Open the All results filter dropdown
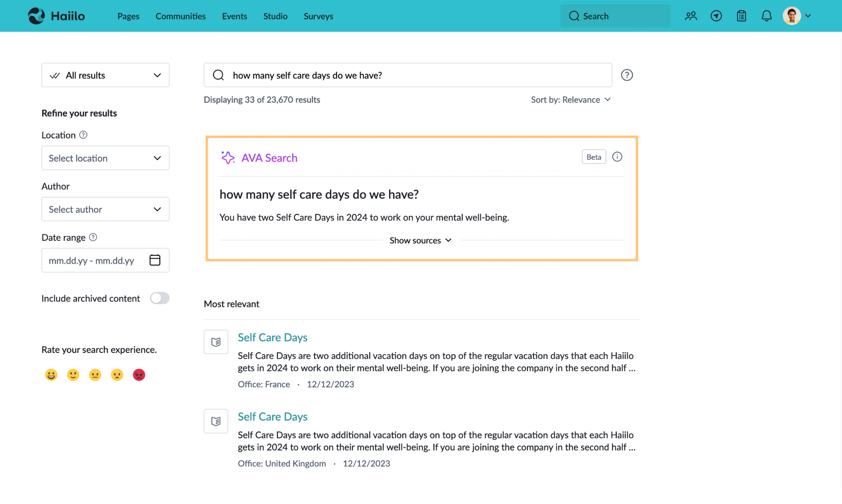The width and height of the screenshot is (842, 504). [105, 75]
